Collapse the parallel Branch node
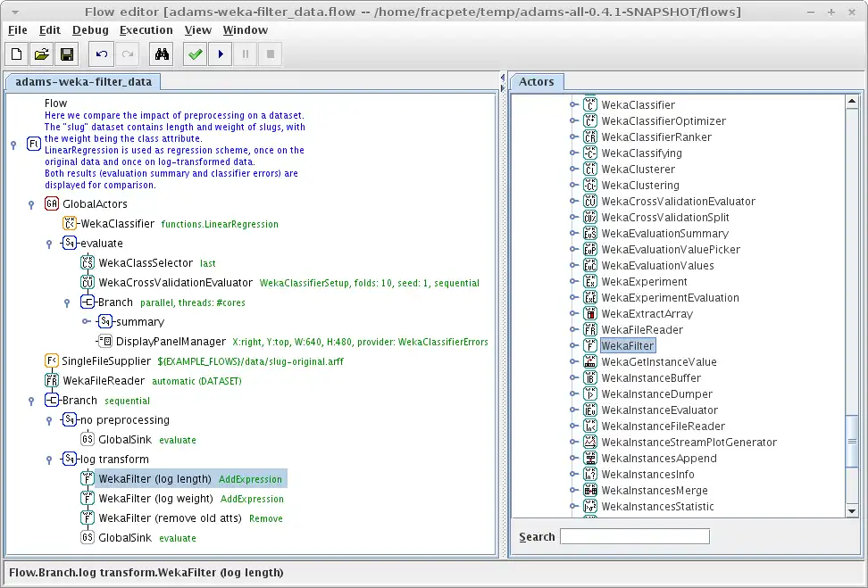Screen dimensions: 868x588 pos(66,303)
